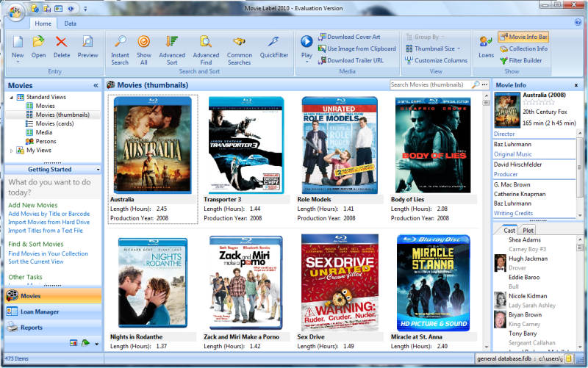Screen dimensions: 588x368
Task: Close the Movie Info panel
Action: click(x=576, y=85)
